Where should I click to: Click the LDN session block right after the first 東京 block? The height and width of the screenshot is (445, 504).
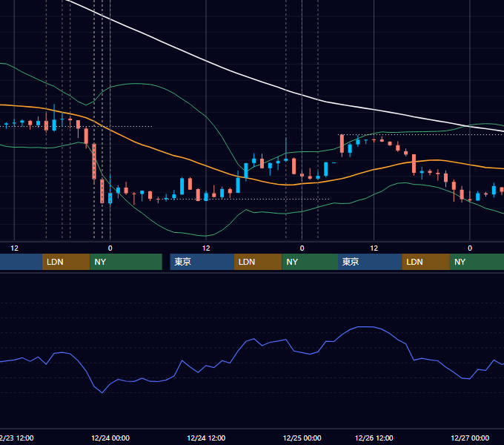258,262
